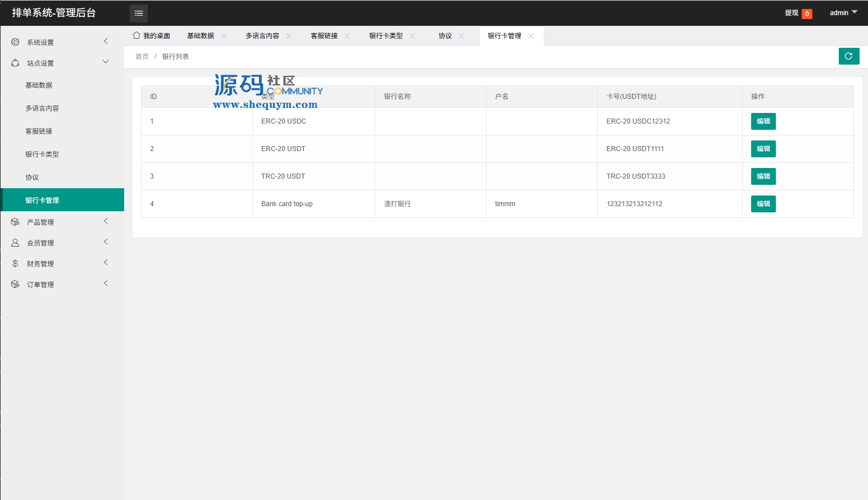Screen dimensions: 868x500
Task: Close the 银行卡管理 tab
Action: point(531,36)
